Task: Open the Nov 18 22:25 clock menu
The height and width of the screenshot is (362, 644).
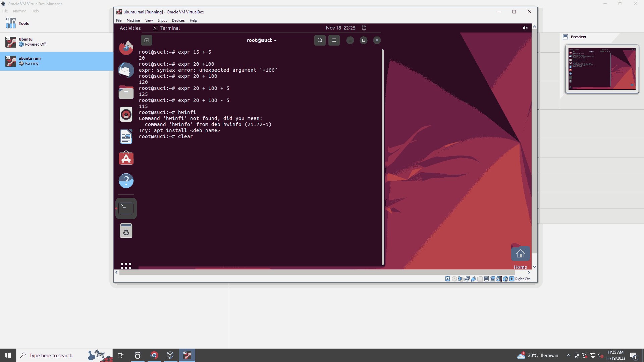Action: 340,28
